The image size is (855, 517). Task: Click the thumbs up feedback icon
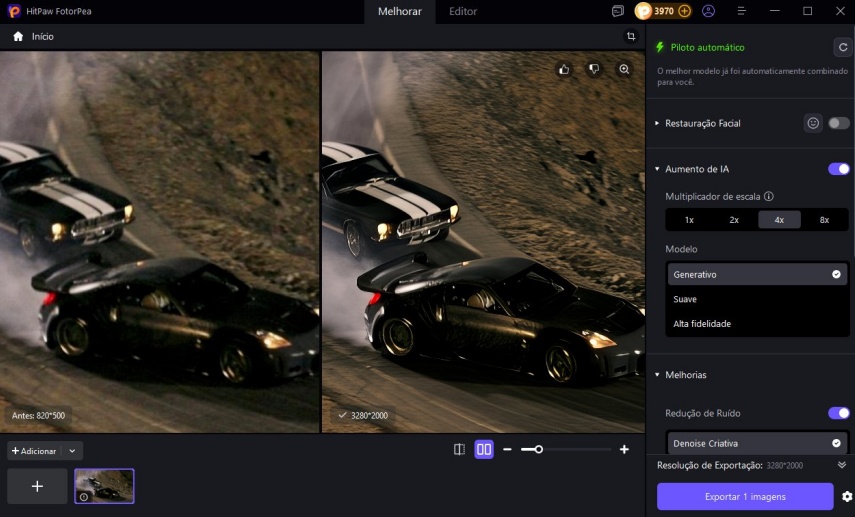point(564,69)
